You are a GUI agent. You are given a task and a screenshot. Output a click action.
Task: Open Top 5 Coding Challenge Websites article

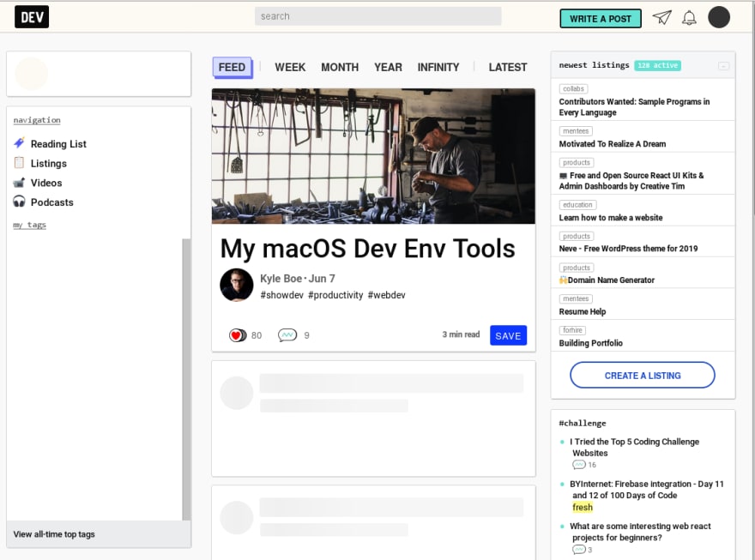[x=634, y=448]
